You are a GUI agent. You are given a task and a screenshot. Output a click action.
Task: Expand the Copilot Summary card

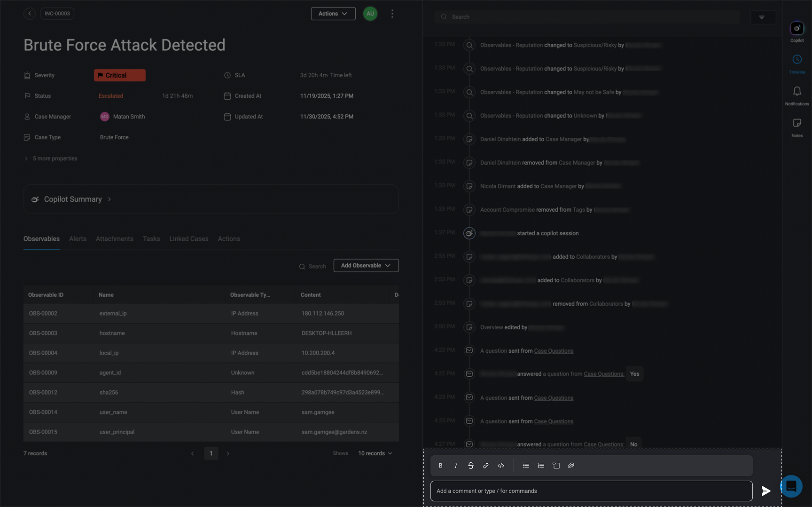[73, 199]
